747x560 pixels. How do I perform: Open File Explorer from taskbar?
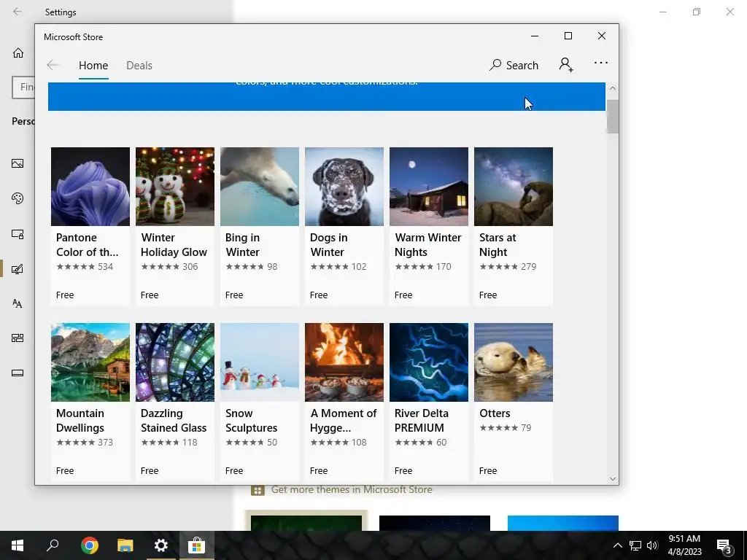(x=125, y=545)
